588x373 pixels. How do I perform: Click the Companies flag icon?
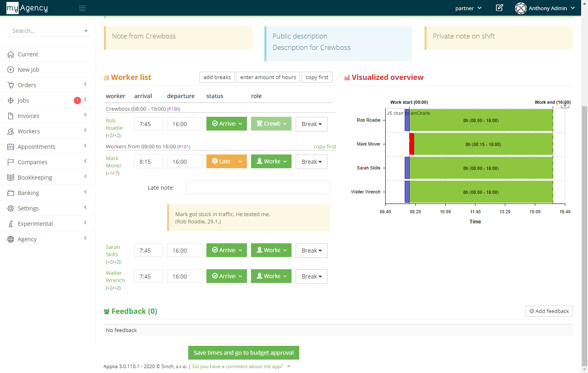tap(11, 162)
